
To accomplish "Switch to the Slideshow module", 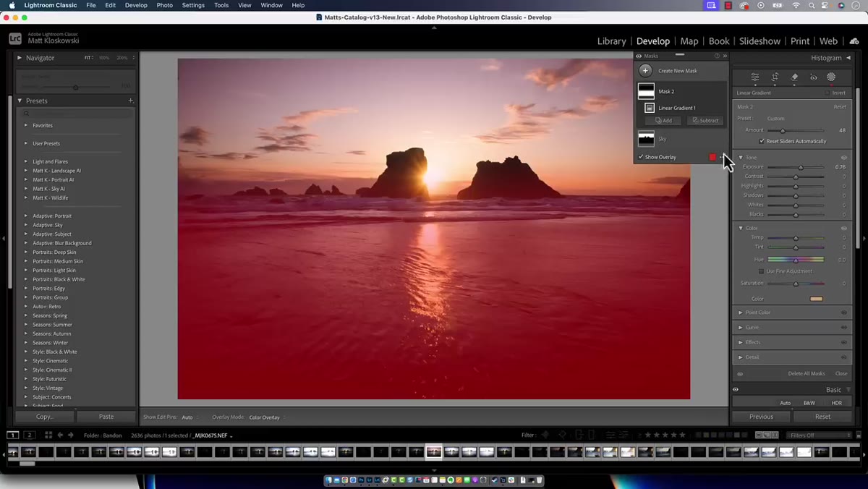I will tap(759, 41).
